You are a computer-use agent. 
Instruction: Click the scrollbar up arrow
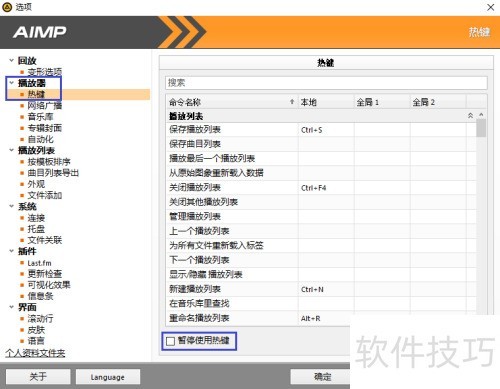[x=481, y=114]
